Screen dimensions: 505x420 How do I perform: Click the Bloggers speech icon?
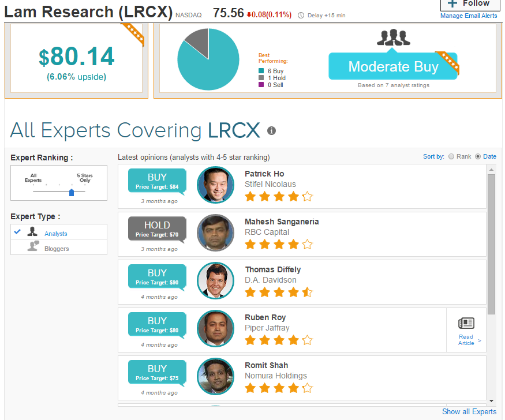(33, 246)
